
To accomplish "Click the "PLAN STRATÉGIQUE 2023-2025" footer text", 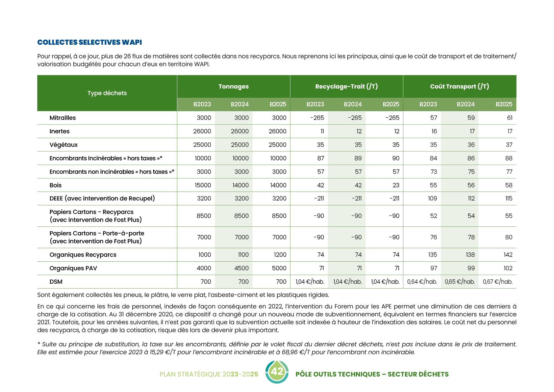I will pos(209,374).
